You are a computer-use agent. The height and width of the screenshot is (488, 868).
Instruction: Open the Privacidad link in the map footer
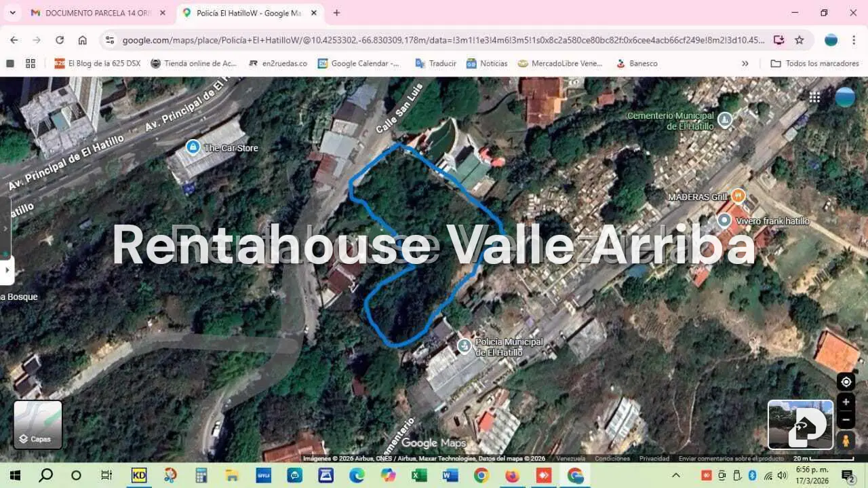coord(654,459)
